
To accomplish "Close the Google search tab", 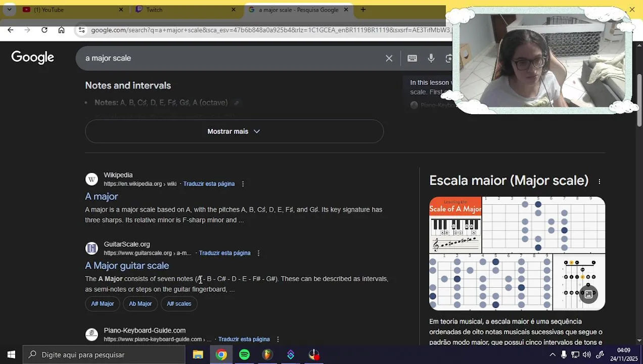I will [346, 10].
